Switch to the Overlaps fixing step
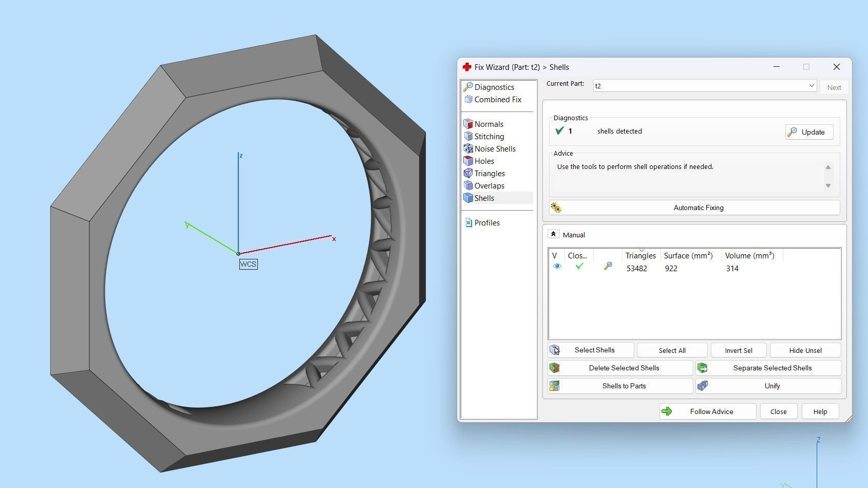Image resolution: width=868 pixels, height=488 pixels. click(x=484, y=186)
